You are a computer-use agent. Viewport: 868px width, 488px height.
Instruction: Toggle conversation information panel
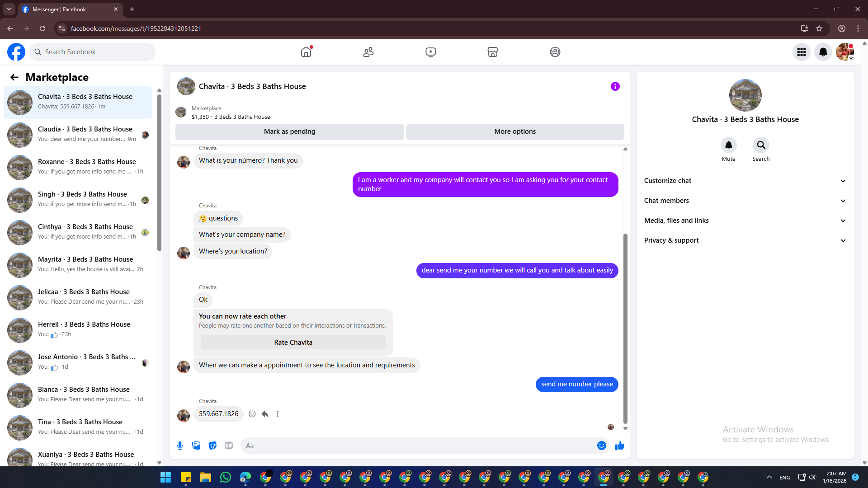point(615,86)
